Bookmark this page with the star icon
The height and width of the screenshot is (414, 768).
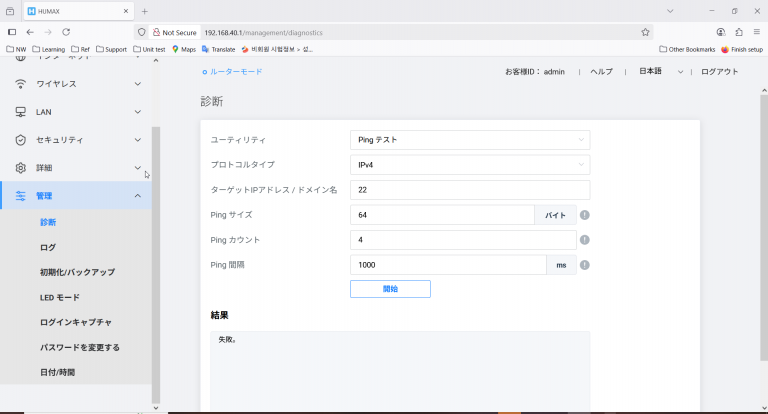coord(645,32)
